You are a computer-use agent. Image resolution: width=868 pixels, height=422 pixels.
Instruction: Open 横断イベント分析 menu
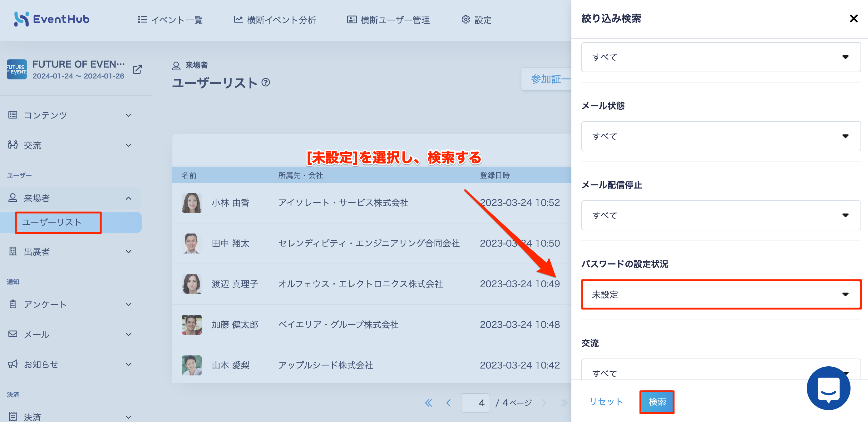pyautogui.click(x=275, y=20)
